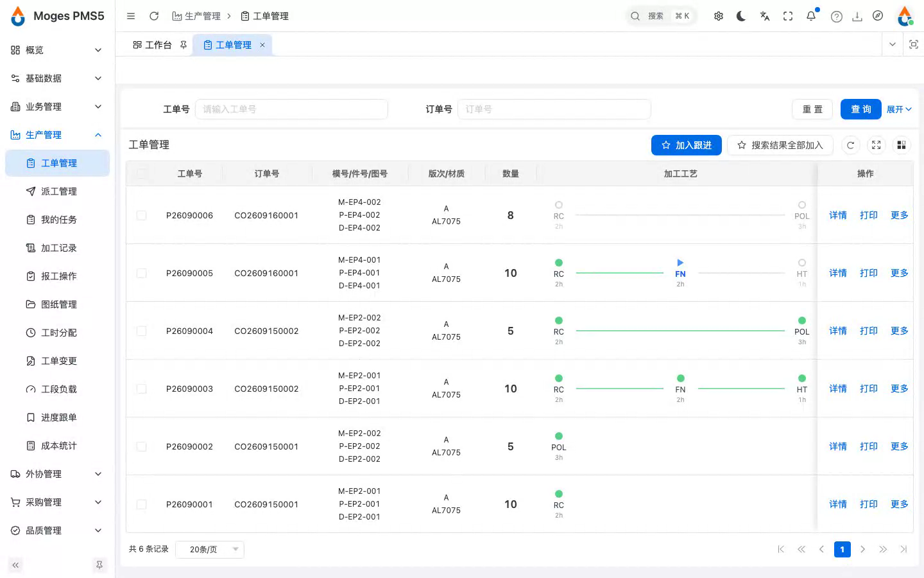The height and width of the screenshot is (578, 924).
Task: Open 进度跟单 in the sidebar
Action: [57, 417]
